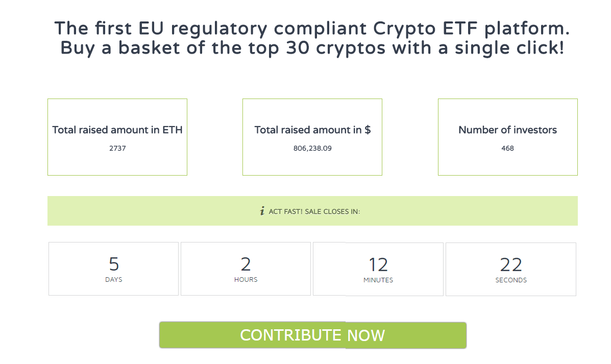This screenshot has height=364, width=611.
Task: Click the 5 DAYS countdown tile
Action: [113, 269]
